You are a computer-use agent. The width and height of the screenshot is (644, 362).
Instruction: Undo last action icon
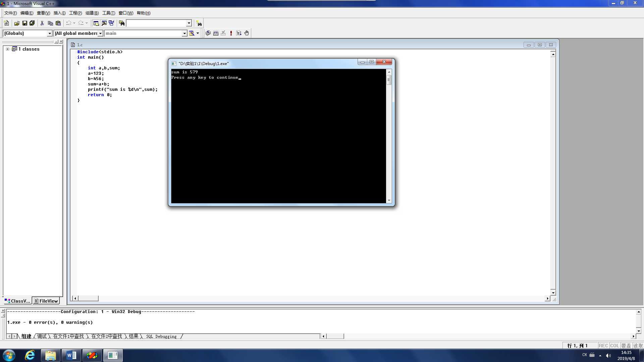click(68, 23)
